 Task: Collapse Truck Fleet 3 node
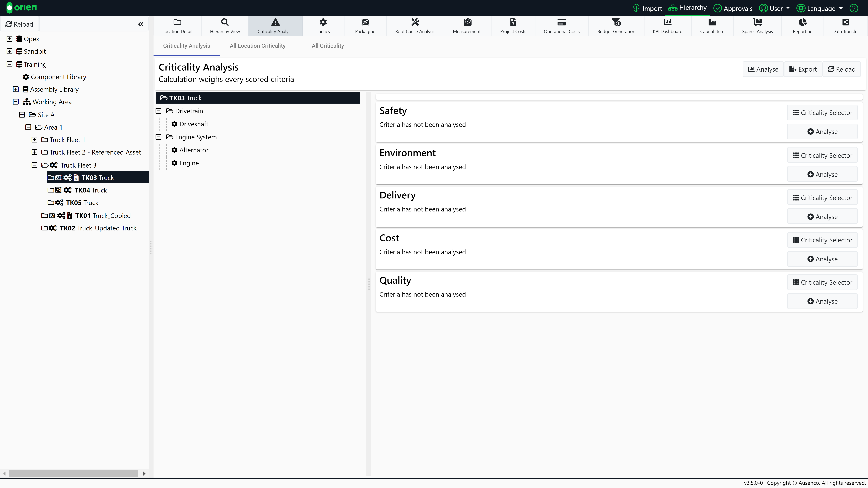pos(34,165)
